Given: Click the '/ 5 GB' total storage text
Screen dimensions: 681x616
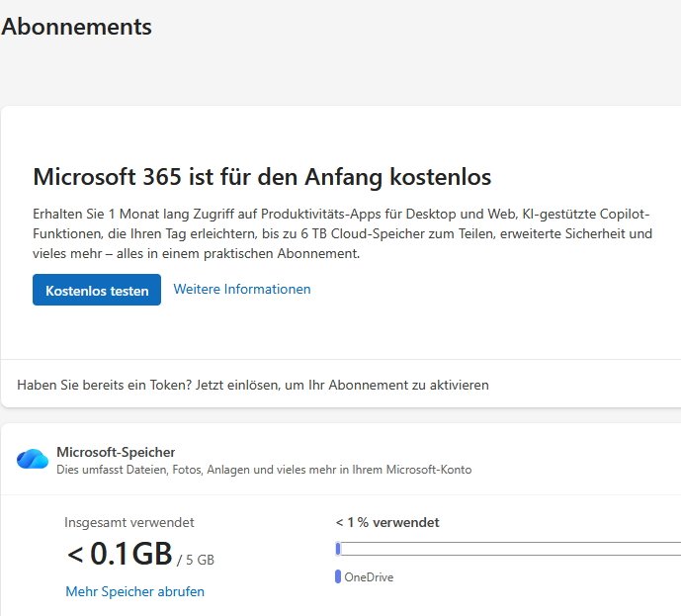Looking at the screenshot, I should click(196, 560).
